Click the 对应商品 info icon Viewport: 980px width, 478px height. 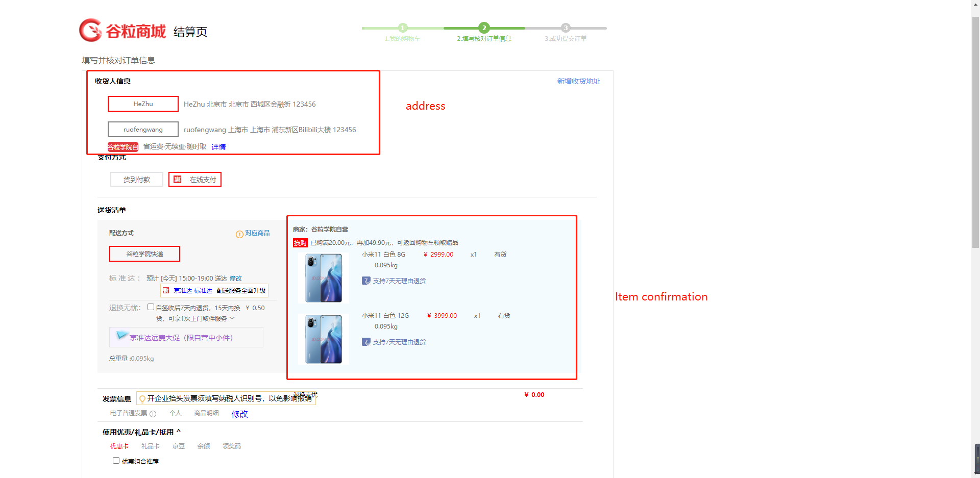(239, 234)
